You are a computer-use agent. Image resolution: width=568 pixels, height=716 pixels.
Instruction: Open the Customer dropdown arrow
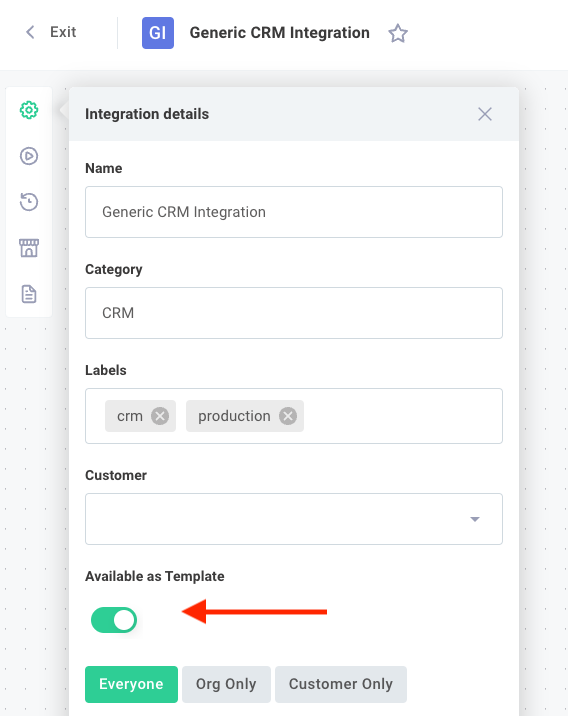tap(475, 519)
